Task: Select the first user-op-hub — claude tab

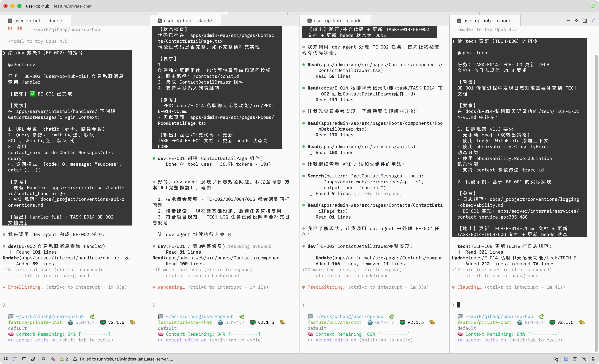Action: (x=38, y=21)
